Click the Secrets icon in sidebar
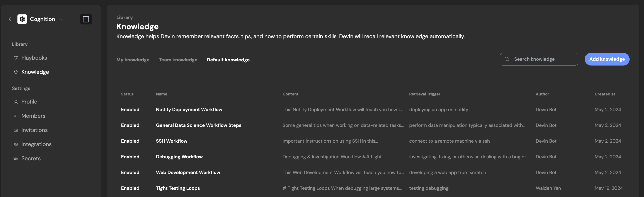 tap(16, 158)
